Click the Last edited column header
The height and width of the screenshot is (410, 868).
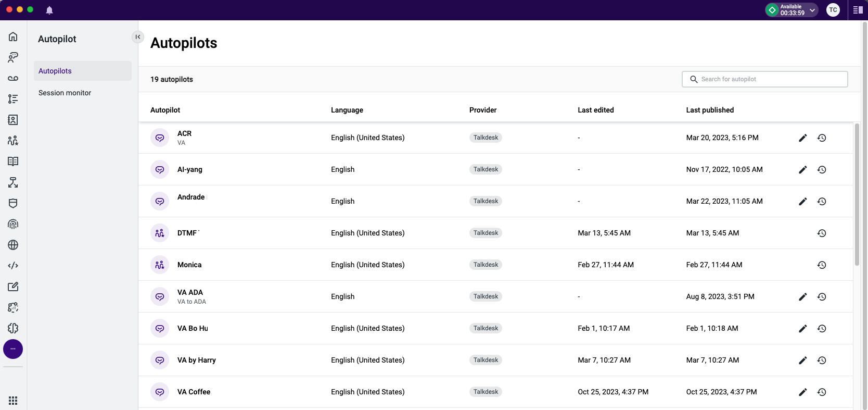click(596, 110)
